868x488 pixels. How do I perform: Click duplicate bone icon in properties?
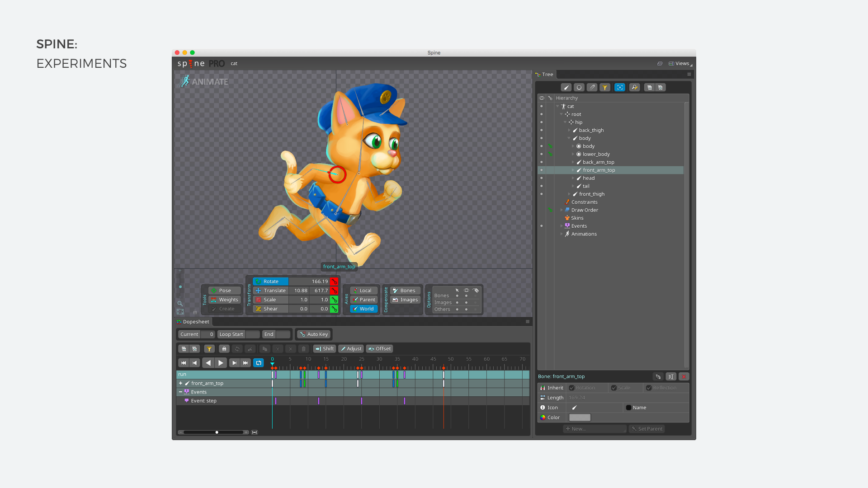pyautogui.click(x=658, y=377)
